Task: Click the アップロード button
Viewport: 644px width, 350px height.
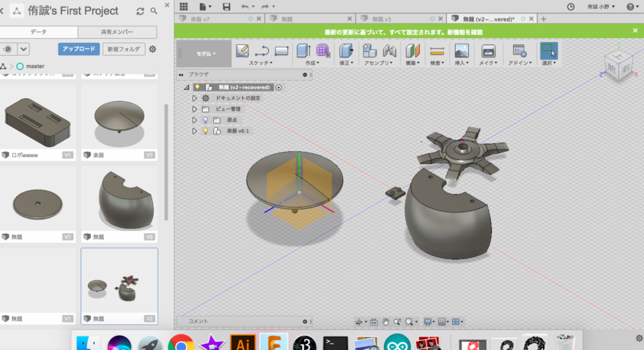Action: click(x=79, y=49)
